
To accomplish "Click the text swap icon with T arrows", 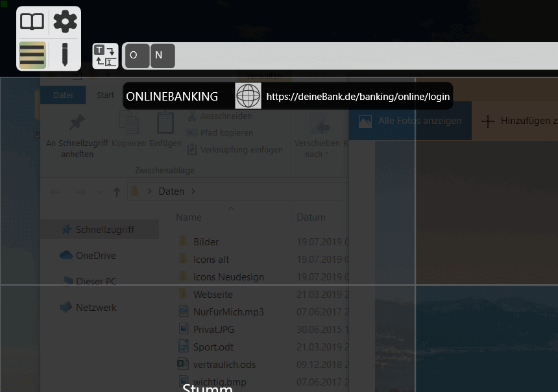I will click(105, 56).
